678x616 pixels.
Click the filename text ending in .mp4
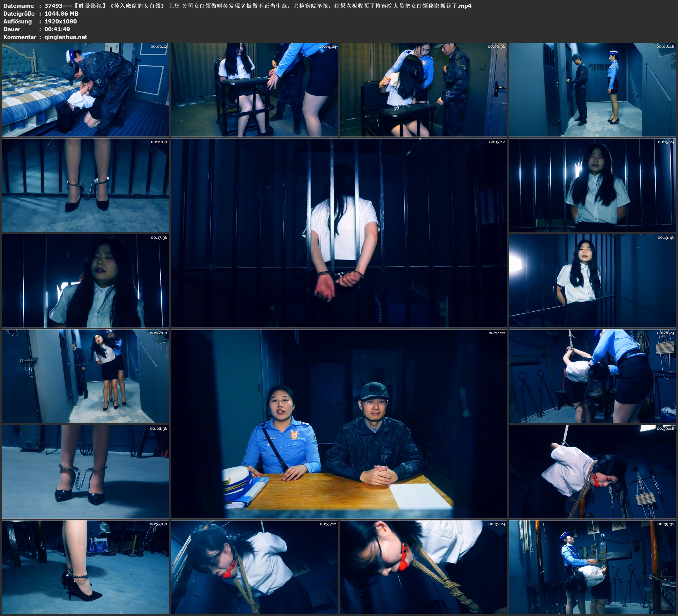[x=258, y=6]
